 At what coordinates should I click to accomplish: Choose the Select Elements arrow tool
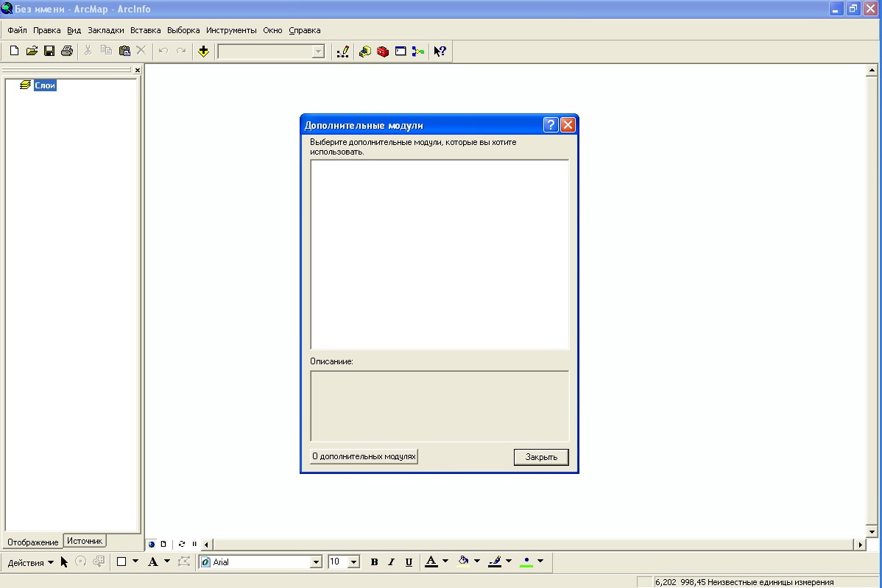pyautogui.click(x=64, y=562)
